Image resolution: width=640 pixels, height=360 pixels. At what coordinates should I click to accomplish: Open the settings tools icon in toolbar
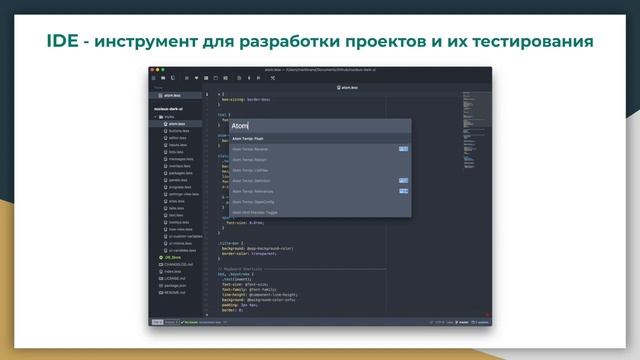click(273, 78)
